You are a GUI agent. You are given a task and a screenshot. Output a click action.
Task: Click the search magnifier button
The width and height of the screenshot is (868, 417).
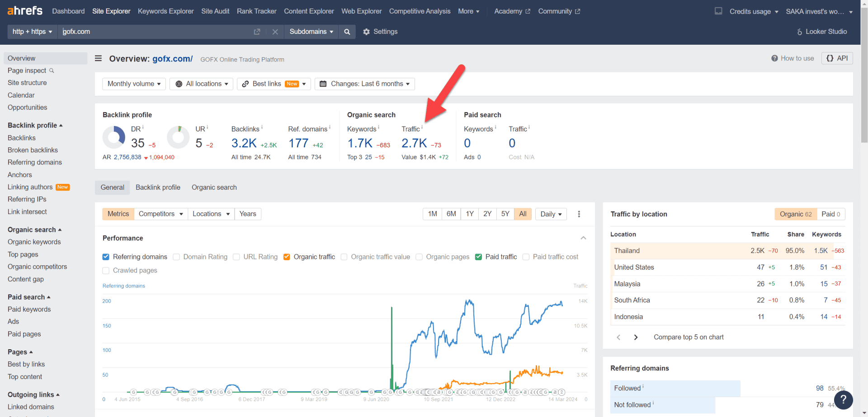tap(347, 32)
